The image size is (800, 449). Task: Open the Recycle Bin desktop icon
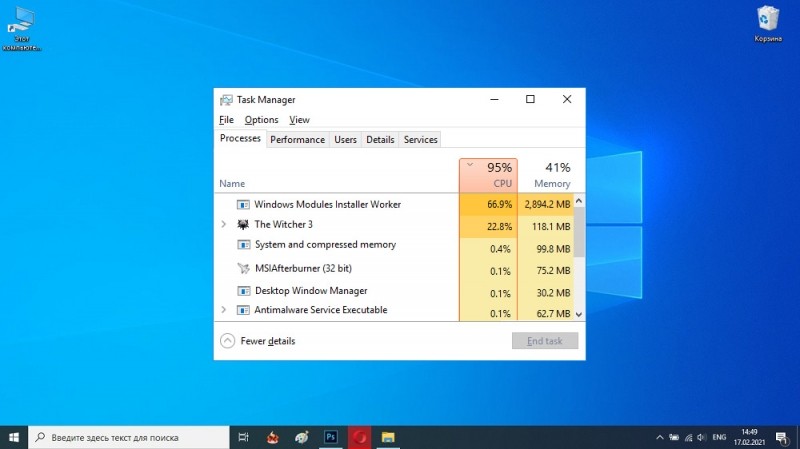(x=768, y=23)
